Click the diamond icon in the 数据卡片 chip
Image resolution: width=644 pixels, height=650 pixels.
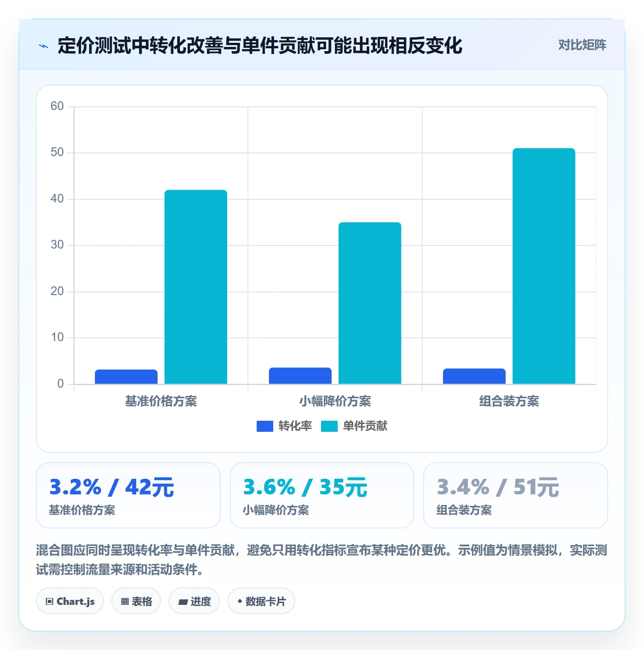coord(240,601)
